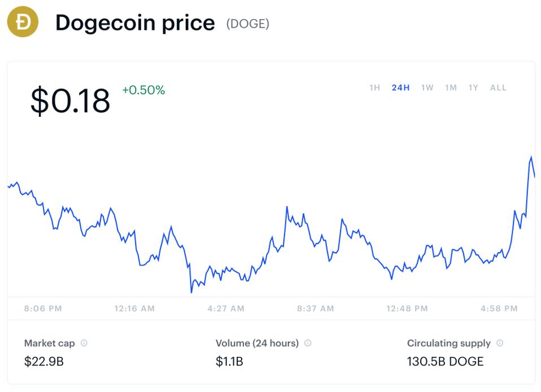
Task: Click the Dogecoin logo icon
Action: 23,21
